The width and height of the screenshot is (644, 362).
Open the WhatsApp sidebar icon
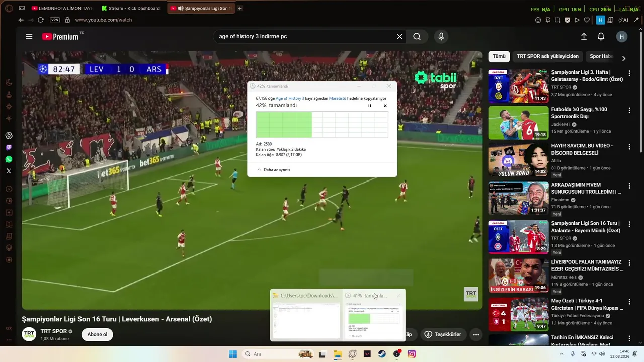click(x=9, y=159)
